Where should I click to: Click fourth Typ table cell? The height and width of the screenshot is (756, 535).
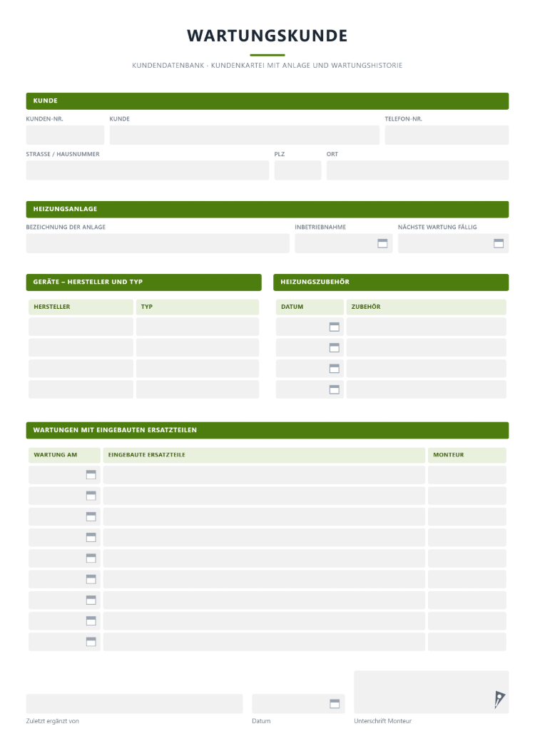198,389
